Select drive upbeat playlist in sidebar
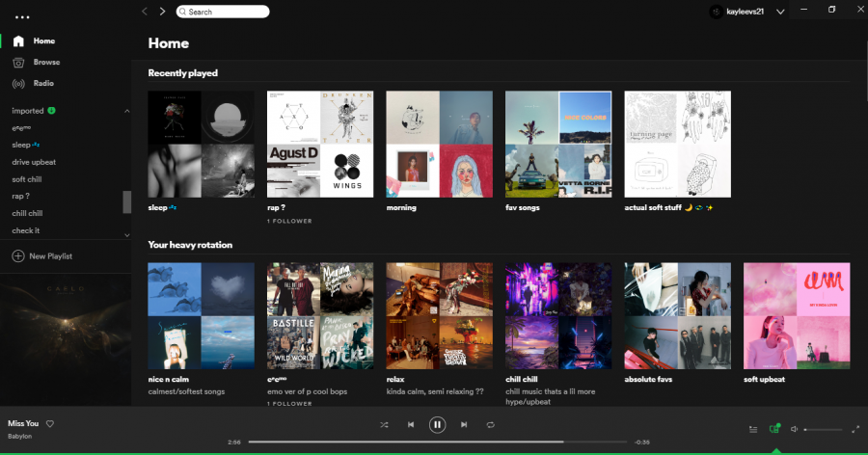Viewport: 868px width, 455px height. tap(34, 162)
